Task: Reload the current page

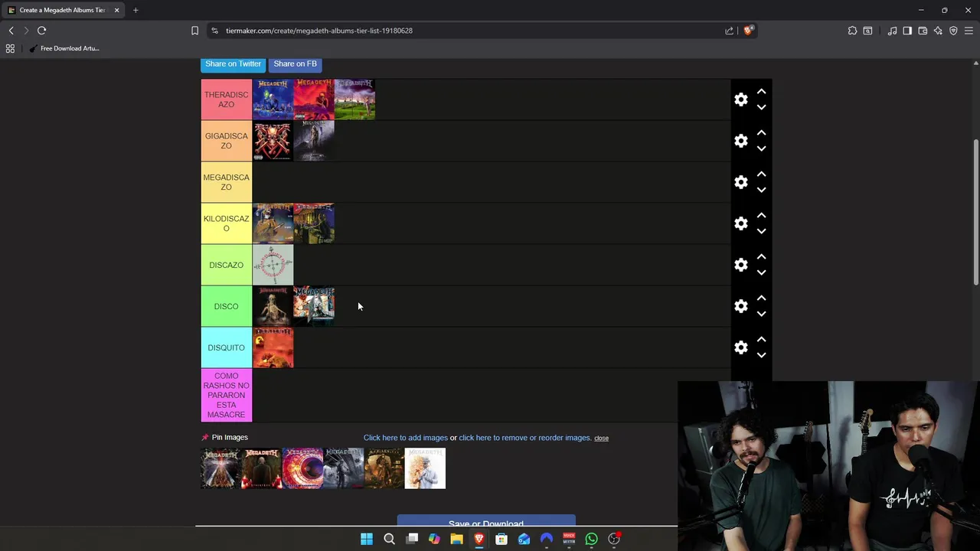Action: click(x=42, y=31)
